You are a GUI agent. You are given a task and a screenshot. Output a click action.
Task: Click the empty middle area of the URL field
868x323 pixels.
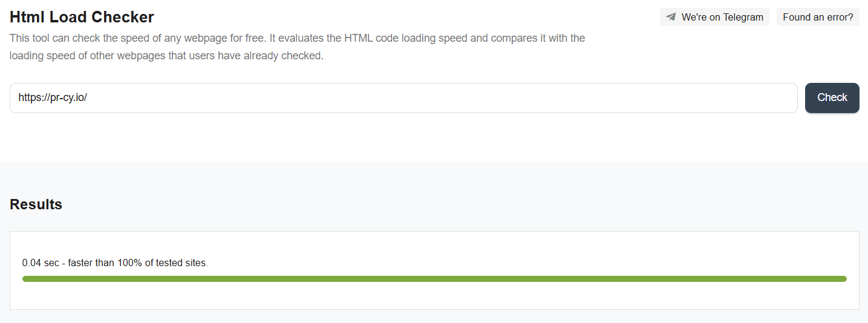(x=423, y=98)
